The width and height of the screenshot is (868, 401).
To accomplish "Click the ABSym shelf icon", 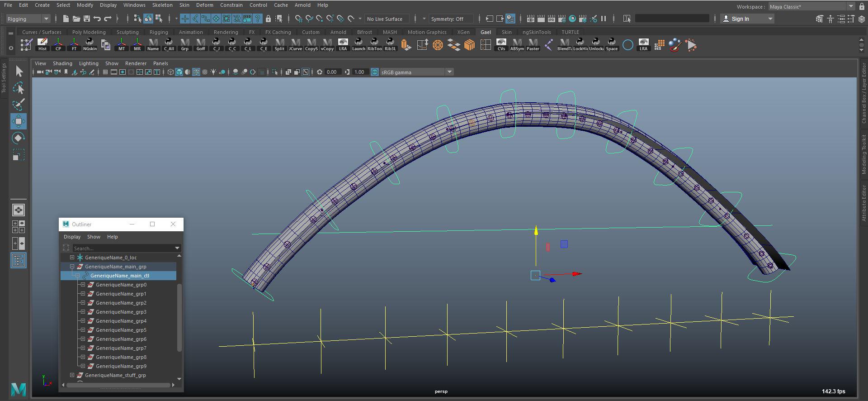I will (x=517, y=45).
